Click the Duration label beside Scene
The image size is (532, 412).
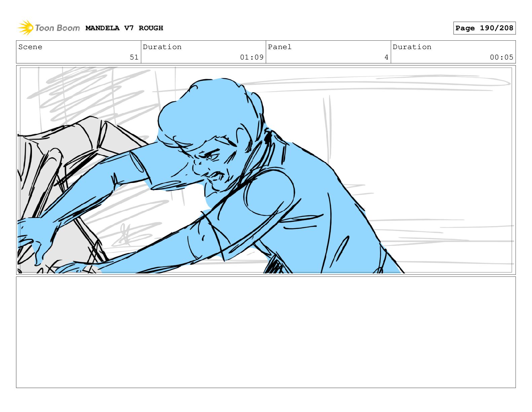pos(162,47)
